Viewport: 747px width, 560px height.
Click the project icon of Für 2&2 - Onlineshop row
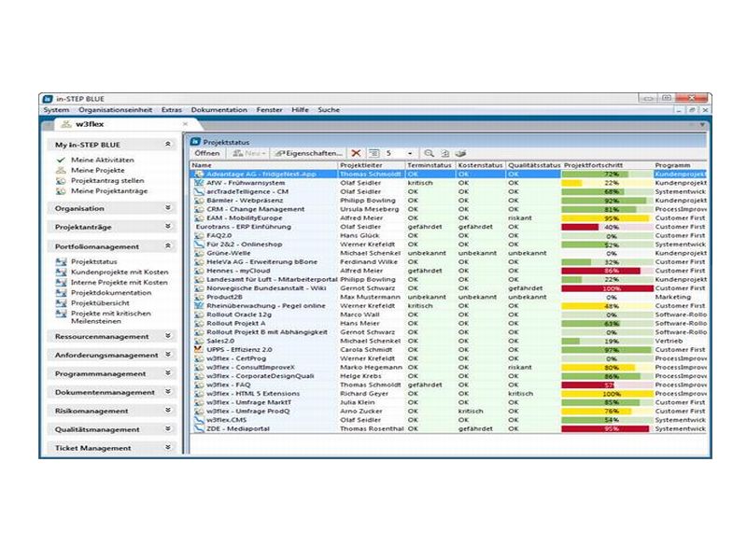pos(199,245)
